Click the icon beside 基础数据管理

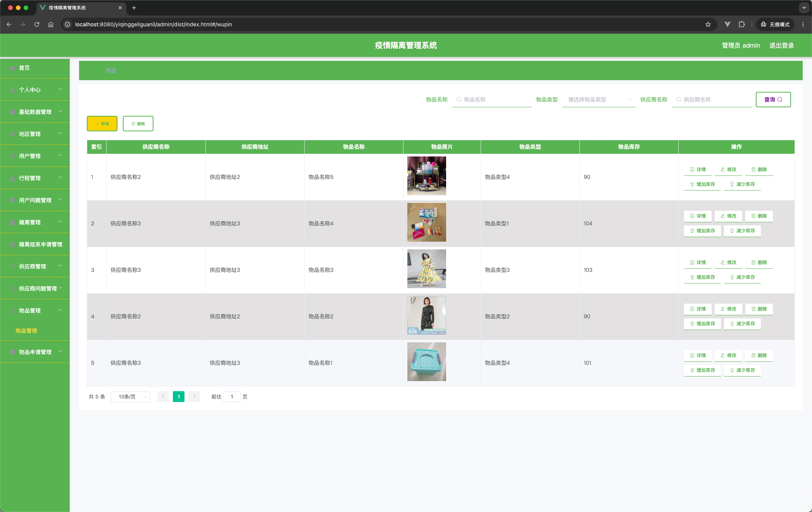(x=12, y=112)
